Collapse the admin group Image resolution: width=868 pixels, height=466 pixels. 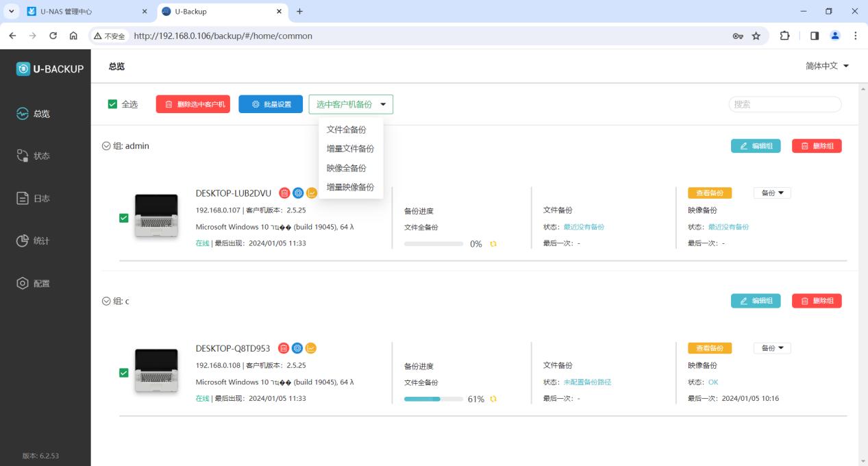coord(106,146)
